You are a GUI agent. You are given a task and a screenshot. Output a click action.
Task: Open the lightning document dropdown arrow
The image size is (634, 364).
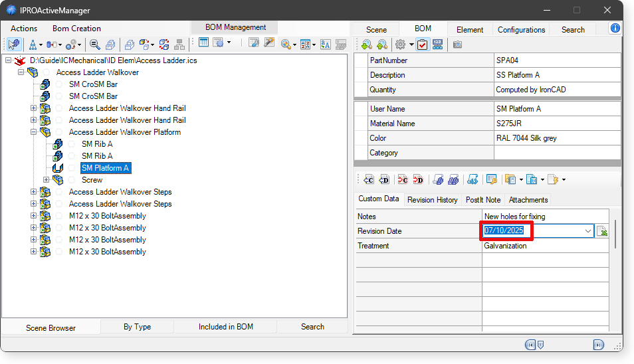click(564, 180)
